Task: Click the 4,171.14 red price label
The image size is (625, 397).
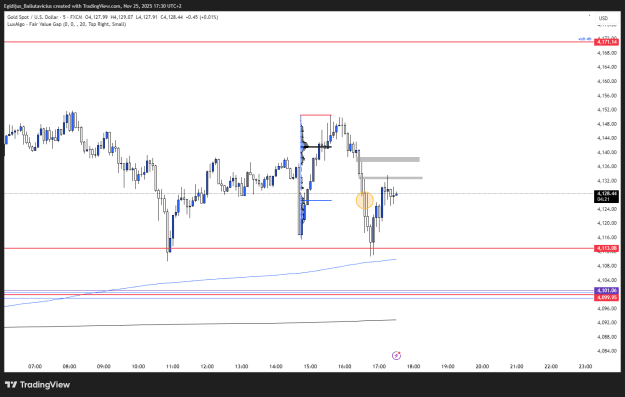Action: click(606, 42)
